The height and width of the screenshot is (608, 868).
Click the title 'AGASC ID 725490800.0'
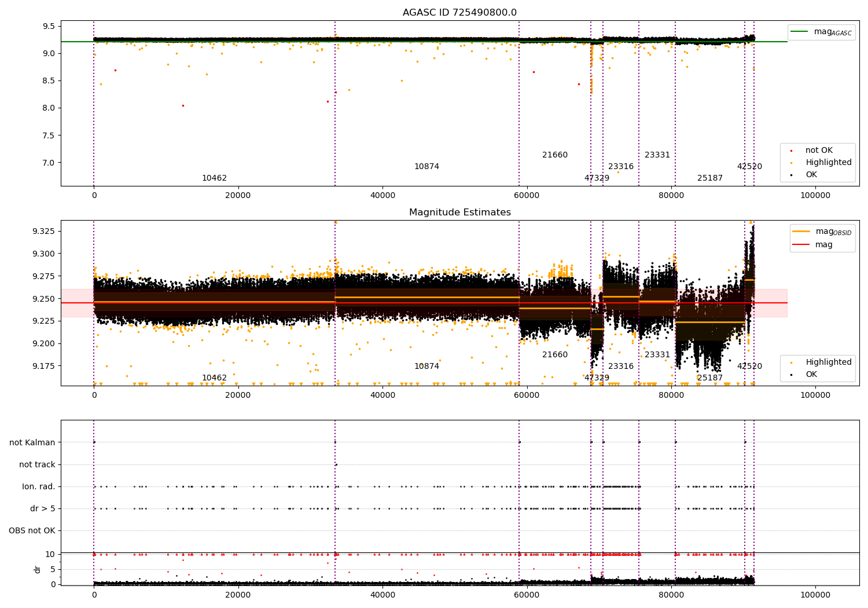click(459, 13)
